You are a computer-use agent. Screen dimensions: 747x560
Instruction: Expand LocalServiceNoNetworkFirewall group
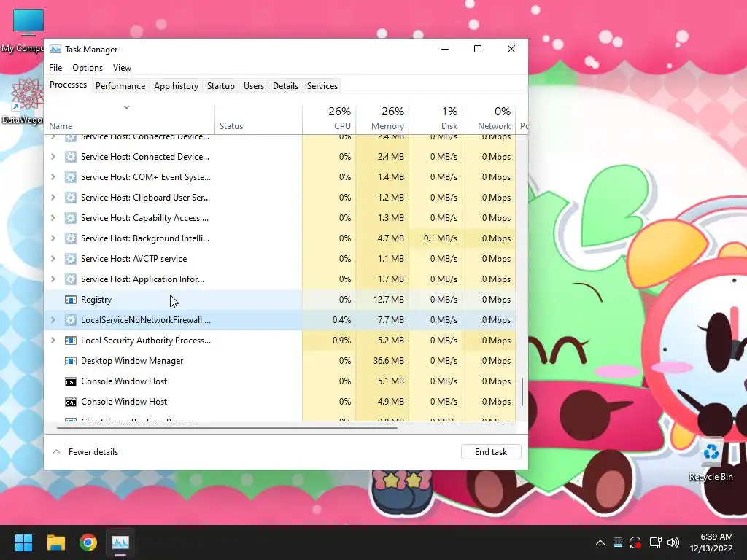pyautogui.click(x=53, y=320)
